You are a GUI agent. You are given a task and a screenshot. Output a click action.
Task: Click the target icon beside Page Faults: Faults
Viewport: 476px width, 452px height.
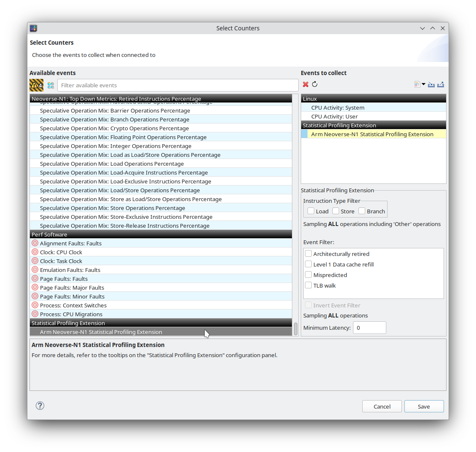point(35,278)
